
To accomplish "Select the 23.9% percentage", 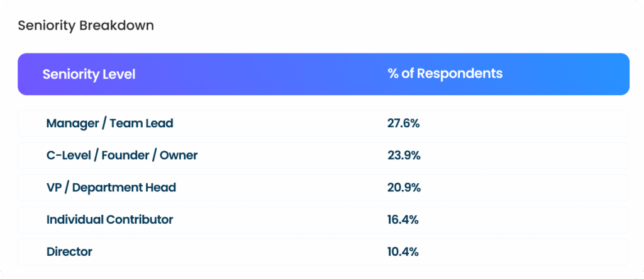I will tap(403, 155).
